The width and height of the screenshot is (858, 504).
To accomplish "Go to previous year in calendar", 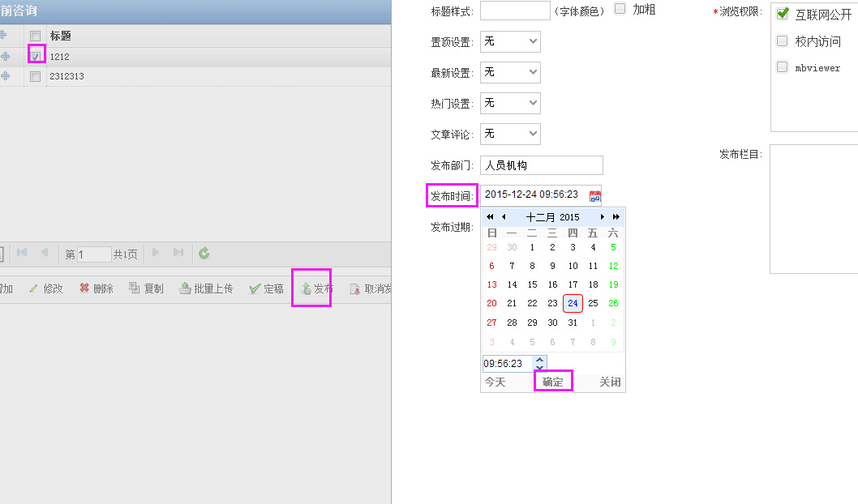I will coord(490,217).
